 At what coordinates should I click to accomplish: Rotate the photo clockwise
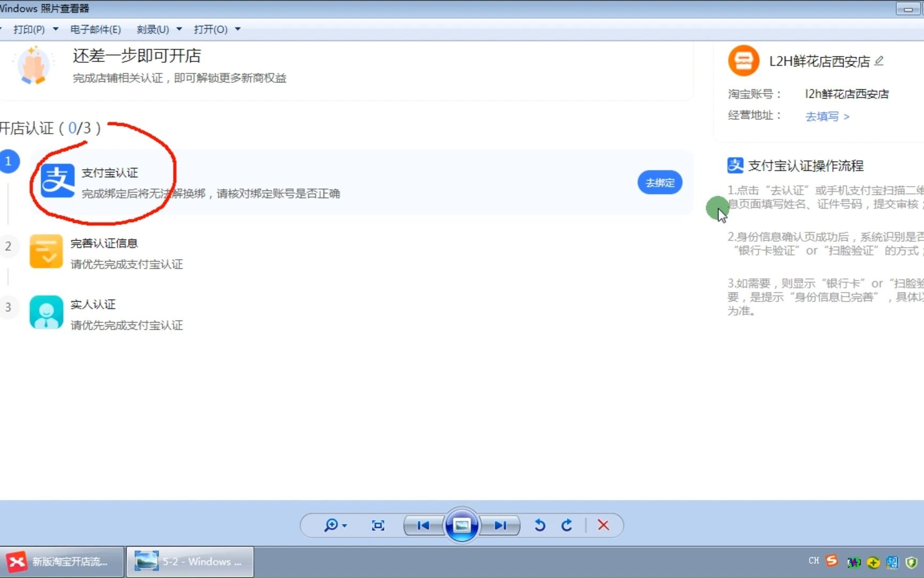click(567, 526)
